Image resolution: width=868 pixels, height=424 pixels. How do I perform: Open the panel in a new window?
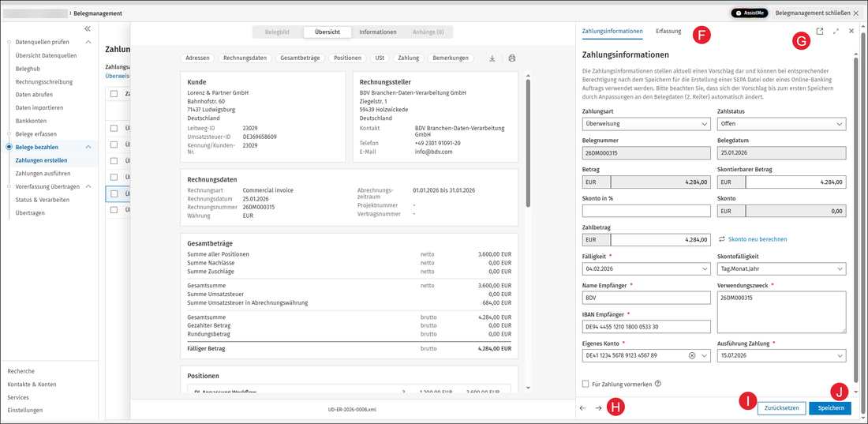click(x=820, y=32)
